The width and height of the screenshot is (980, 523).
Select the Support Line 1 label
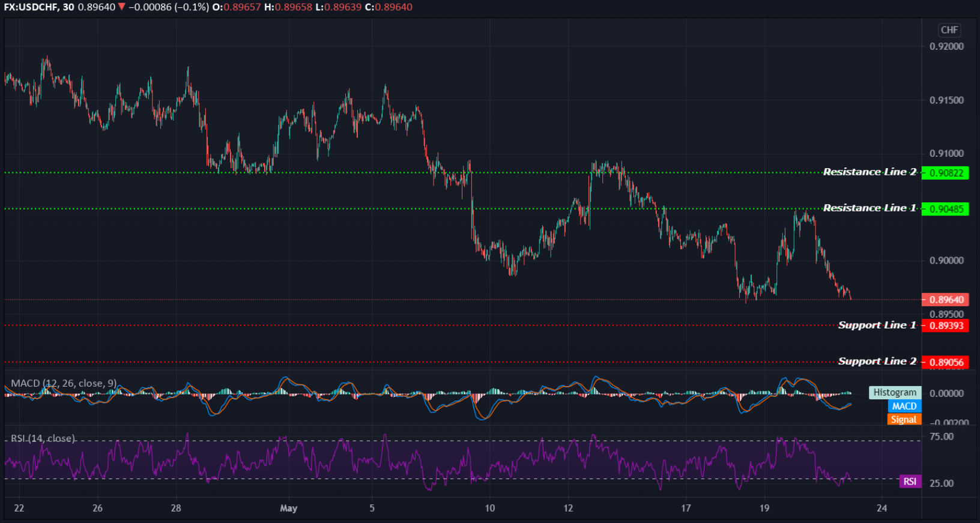[877, 325]
